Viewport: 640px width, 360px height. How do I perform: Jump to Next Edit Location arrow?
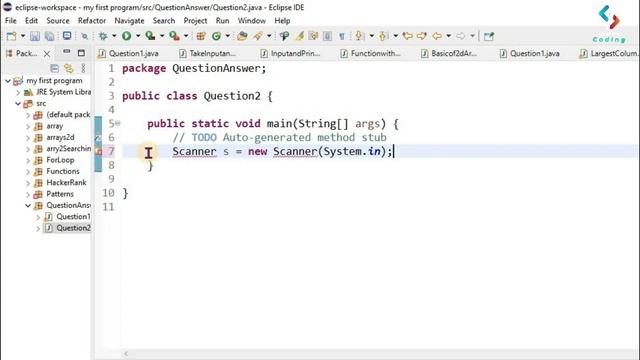pos(422,36)
